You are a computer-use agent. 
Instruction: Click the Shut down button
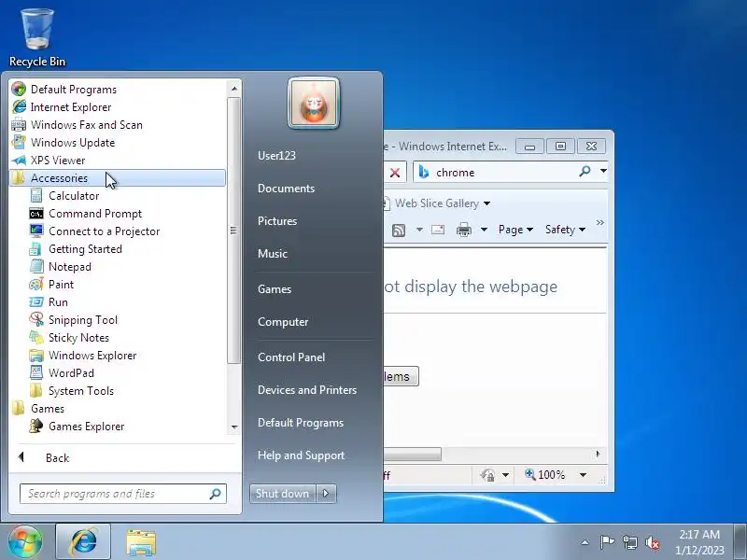tap(283, 494)
